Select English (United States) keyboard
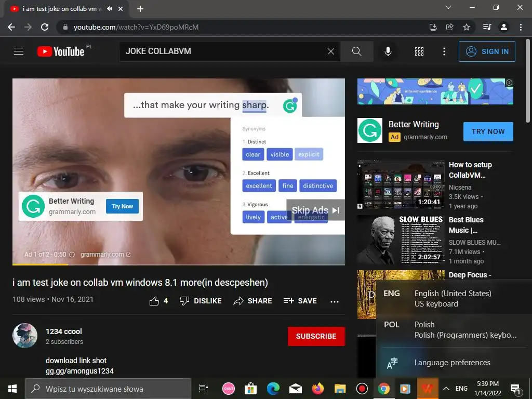This screenshot has width=532, height=399. (454, 299)
